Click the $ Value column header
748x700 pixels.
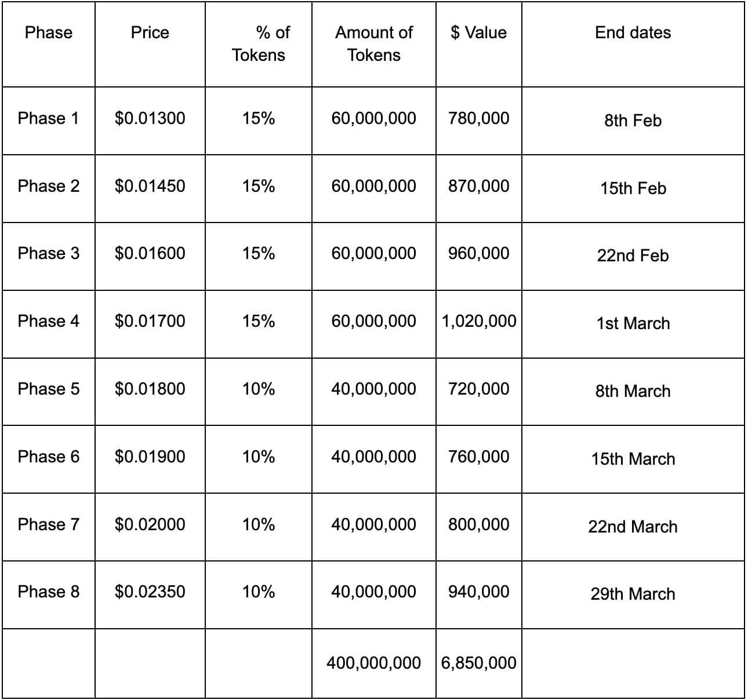[x=478, y=32]
